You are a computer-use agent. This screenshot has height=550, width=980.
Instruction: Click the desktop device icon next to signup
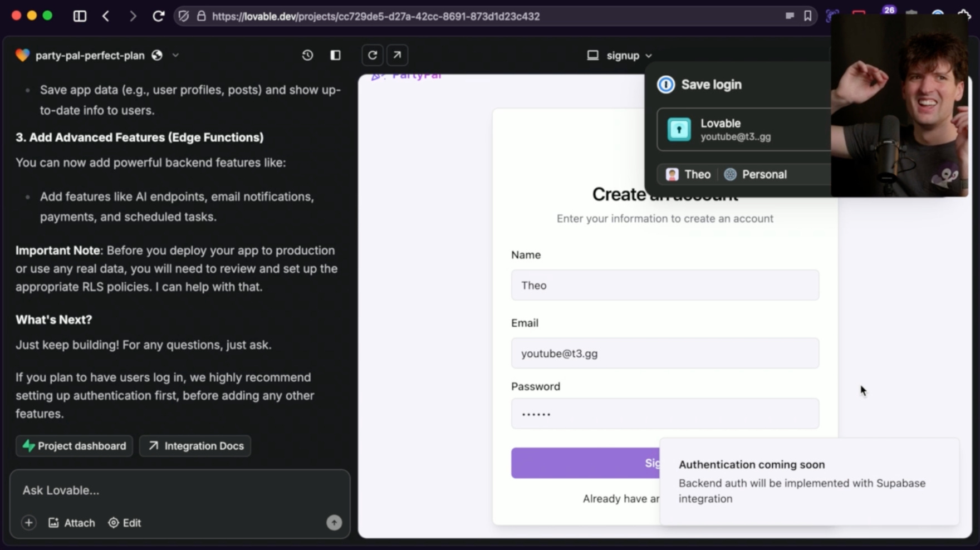593,56
